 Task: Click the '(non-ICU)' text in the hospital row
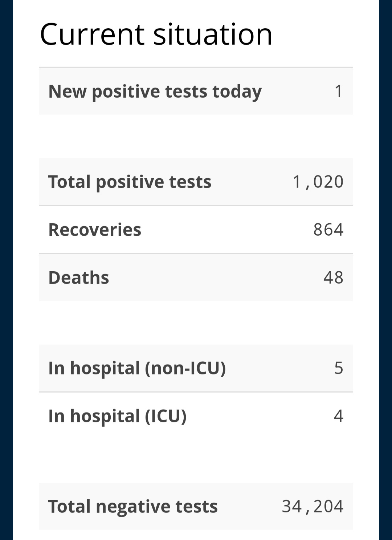pos(185,368)
